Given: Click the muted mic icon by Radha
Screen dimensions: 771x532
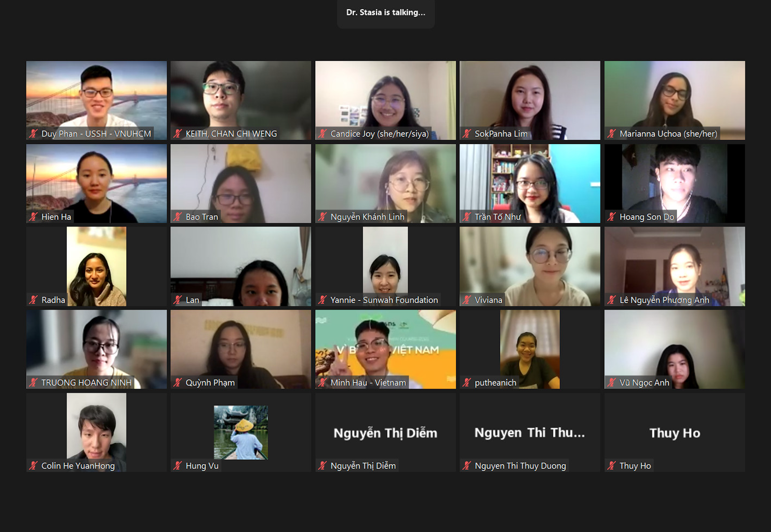Looking at the screenshot, I should coord(34,300).
